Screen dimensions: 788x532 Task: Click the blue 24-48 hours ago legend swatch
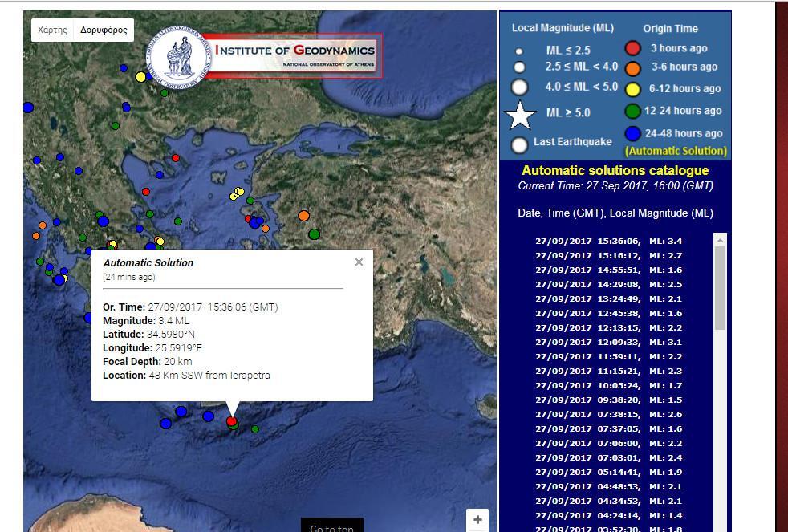pos(632,133)
